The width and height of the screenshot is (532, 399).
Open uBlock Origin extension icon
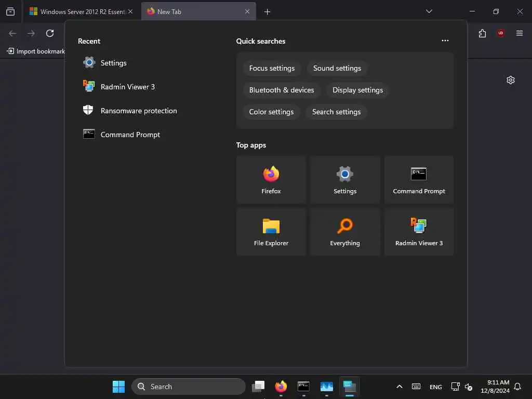point(501,33)
